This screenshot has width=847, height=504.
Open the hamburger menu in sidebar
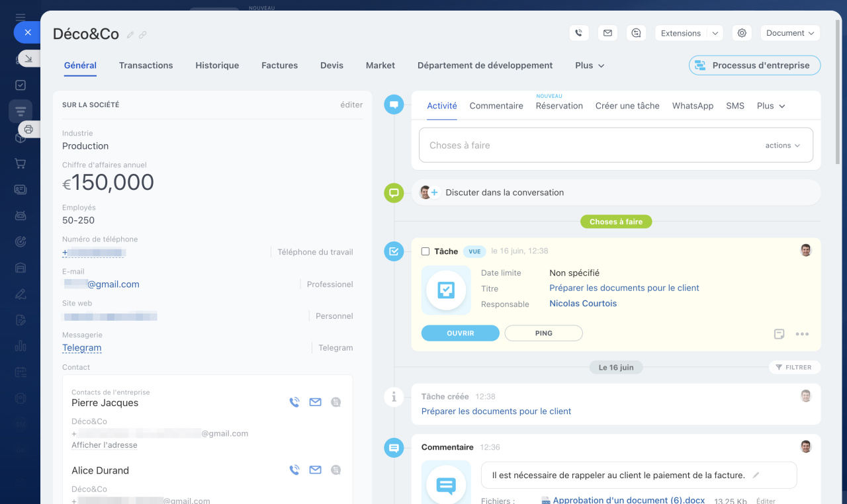21,17
